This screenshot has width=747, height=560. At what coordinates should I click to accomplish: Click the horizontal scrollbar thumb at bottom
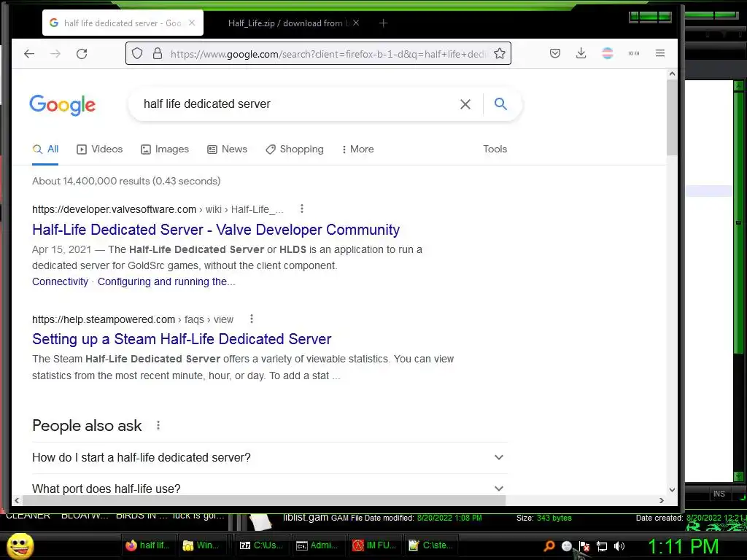coord(264,500)
